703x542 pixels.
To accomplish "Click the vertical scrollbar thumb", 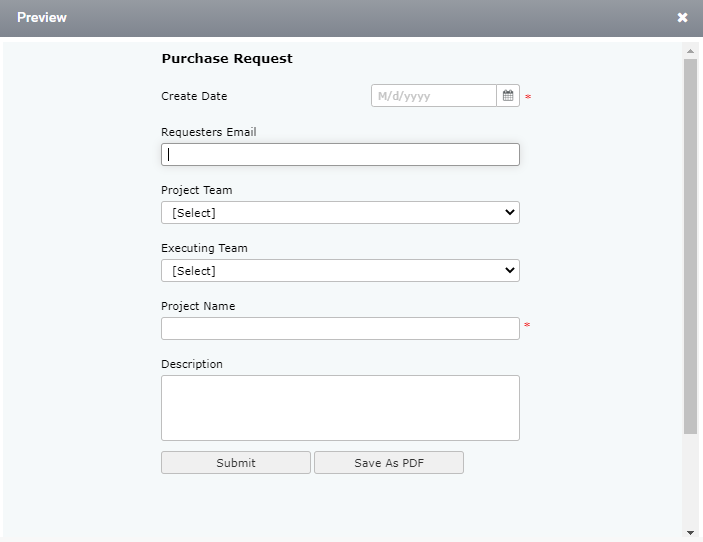I will (690, 246).
